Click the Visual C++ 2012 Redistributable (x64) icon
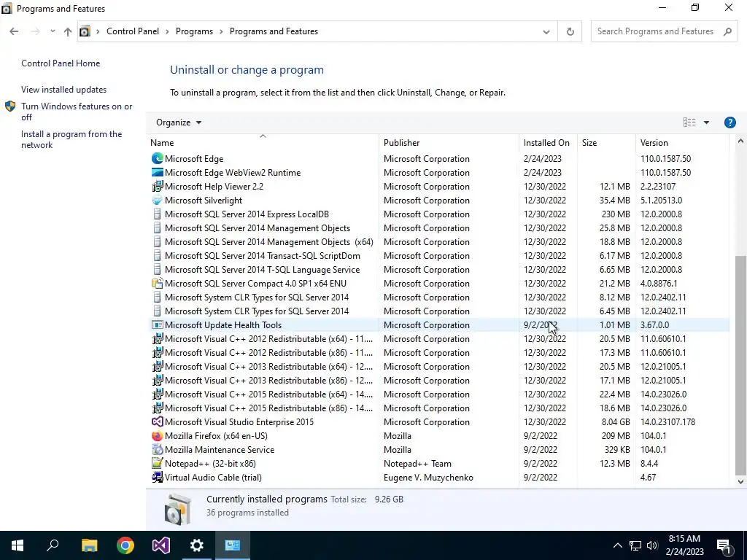Screen dimensions: 747x560 [x=158, y=338]
